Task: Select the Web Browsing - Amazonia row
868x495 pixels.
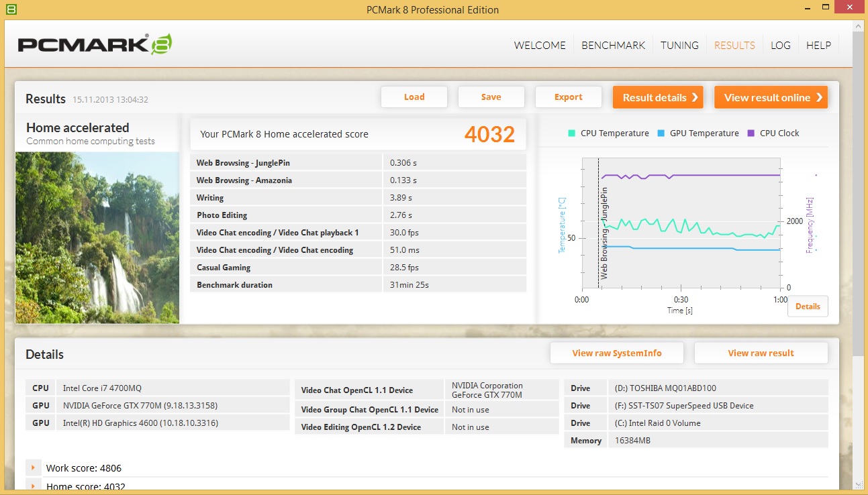Action: [358, 180]
